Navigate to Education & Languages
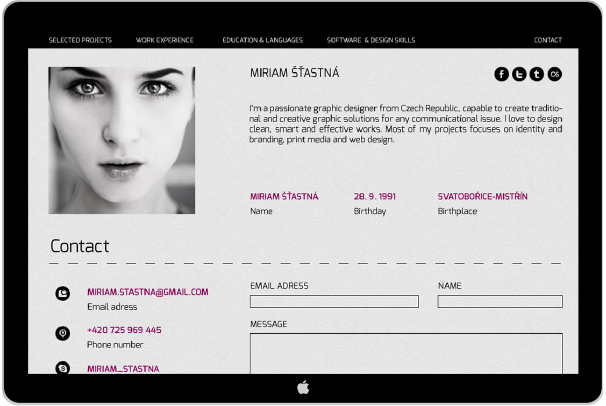The height and width of the screenshot is (406, 606). (261, 40)
